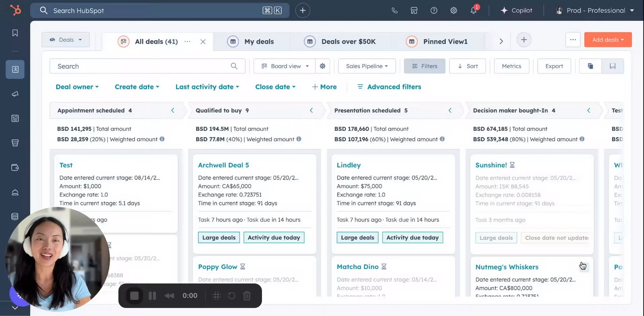Screen dimensions: 644x316
Task: Open the three-dot options on All deals tab
Action: tap(187, 42)
